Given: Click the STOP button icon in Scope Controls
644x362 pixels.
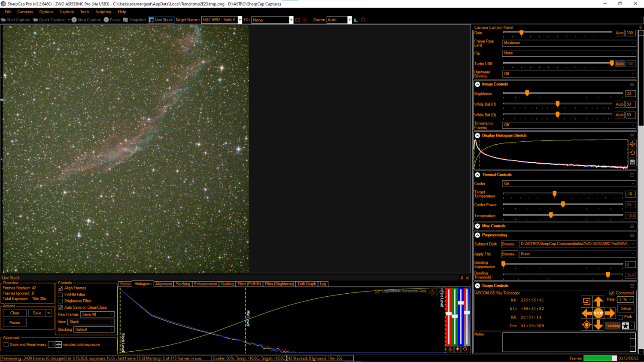Looking at the screenshot, I should [x=598, y=313].
